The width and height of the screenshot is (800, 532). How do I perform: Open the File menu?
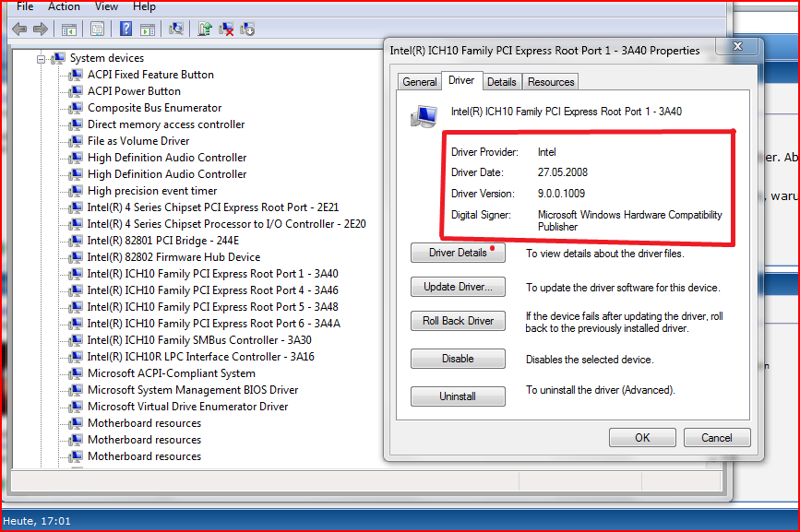[25, 6]
